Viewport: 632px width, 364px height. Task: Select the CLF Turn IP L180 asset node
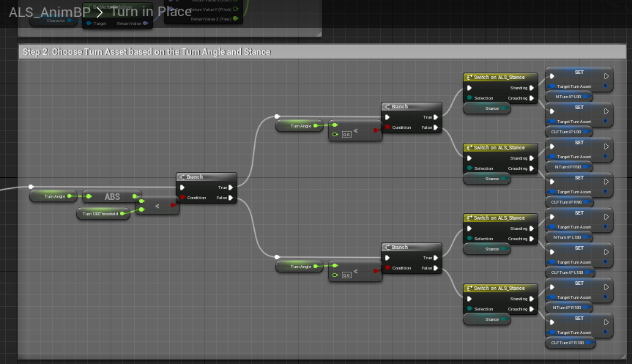pos(568,272)
